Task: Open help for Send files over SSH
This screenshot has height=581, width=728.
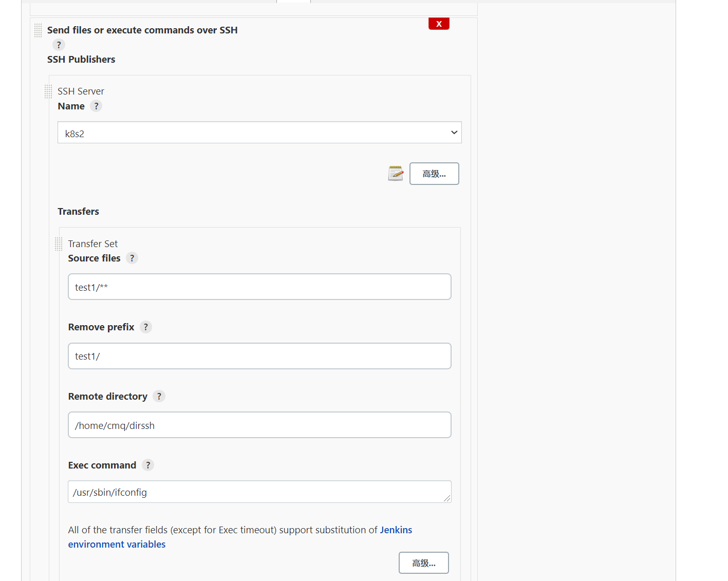Action: pyautogui.click(x=59, y=45)
